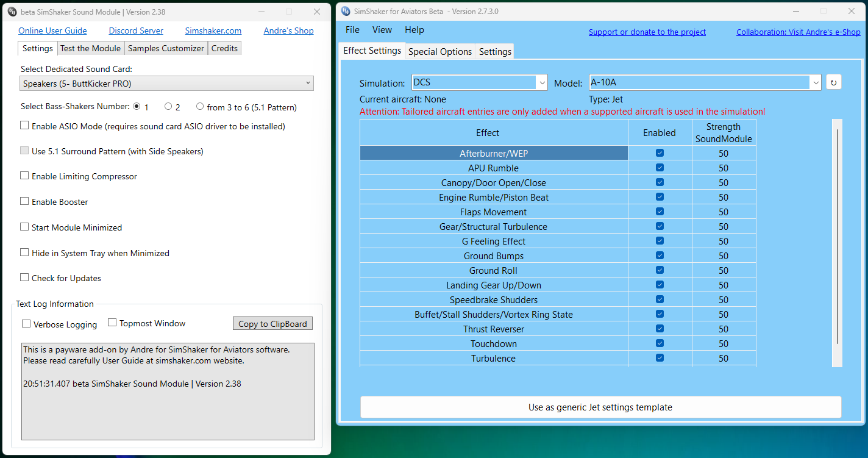Check the Check for Updates box

[24, 277]
